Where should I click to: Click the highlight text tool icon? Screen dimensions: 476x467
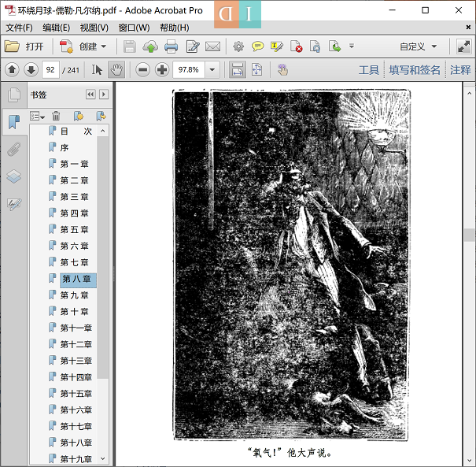tap(277, 46)
